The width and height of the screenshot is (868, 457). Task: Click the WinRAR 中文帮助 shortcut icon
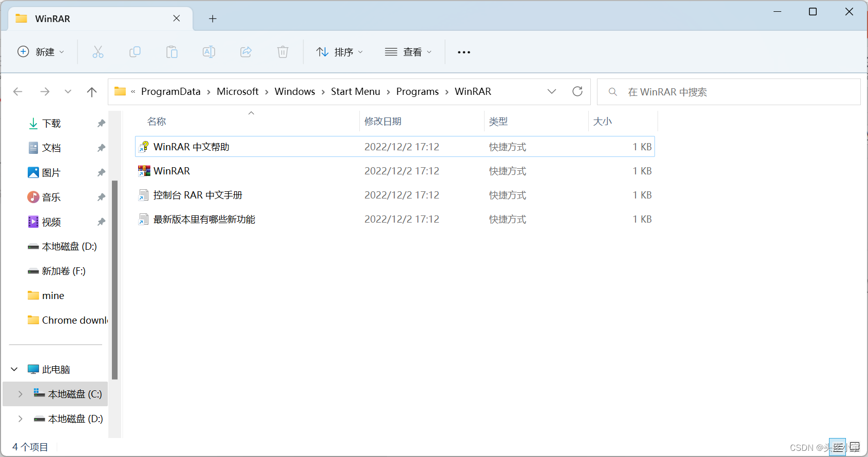pos(144,147)
